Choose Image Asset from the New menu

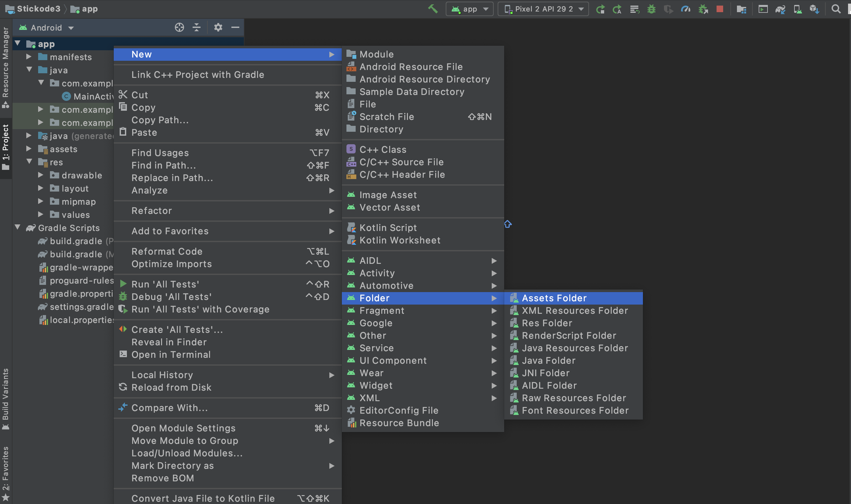tap(388, 195)
